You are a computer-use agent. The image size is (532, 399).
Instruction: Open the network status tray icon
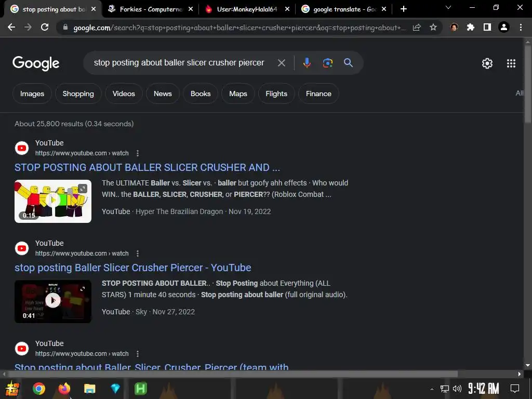tap(445, 389)
